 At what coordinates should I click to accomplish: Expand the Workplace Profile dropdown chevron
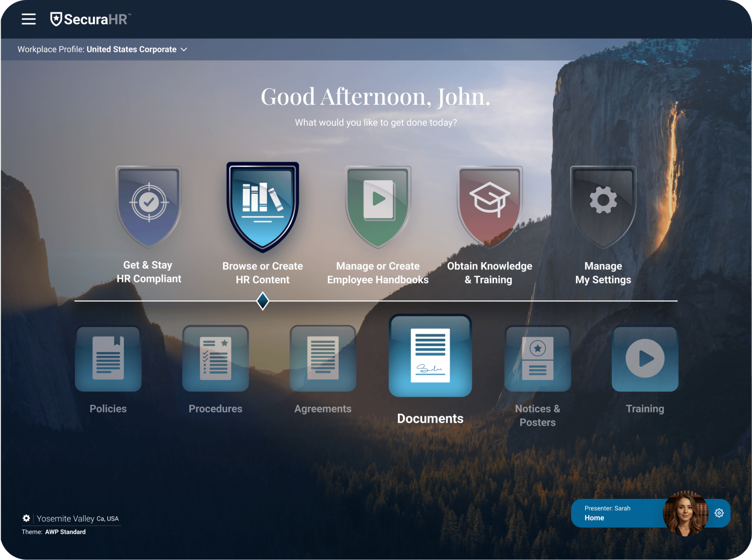click(184, 50)
